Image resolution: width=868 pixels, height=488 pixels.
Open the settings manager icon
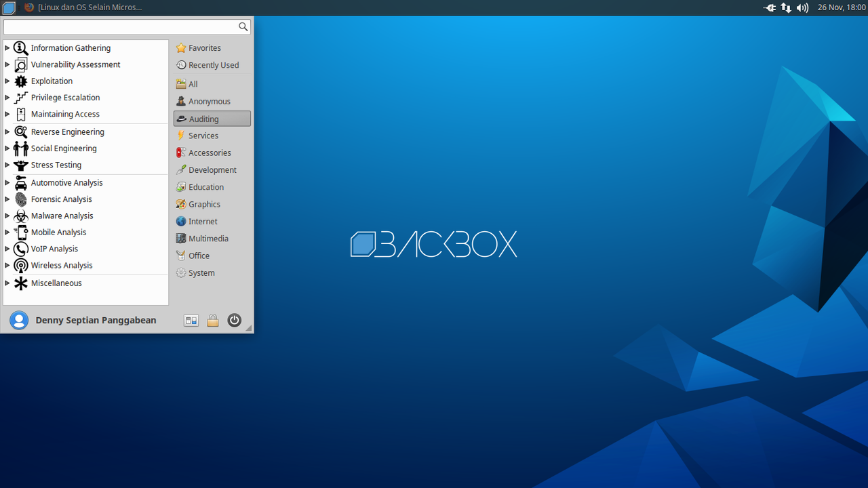pyautogui.click(x=191, y=321)
